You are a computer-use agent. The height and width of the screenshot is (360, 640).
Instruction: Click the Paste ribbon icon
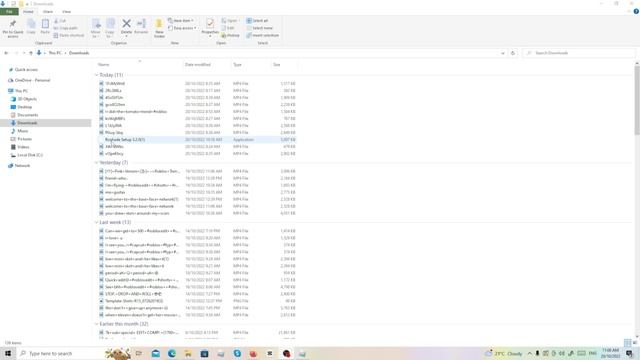45,24
